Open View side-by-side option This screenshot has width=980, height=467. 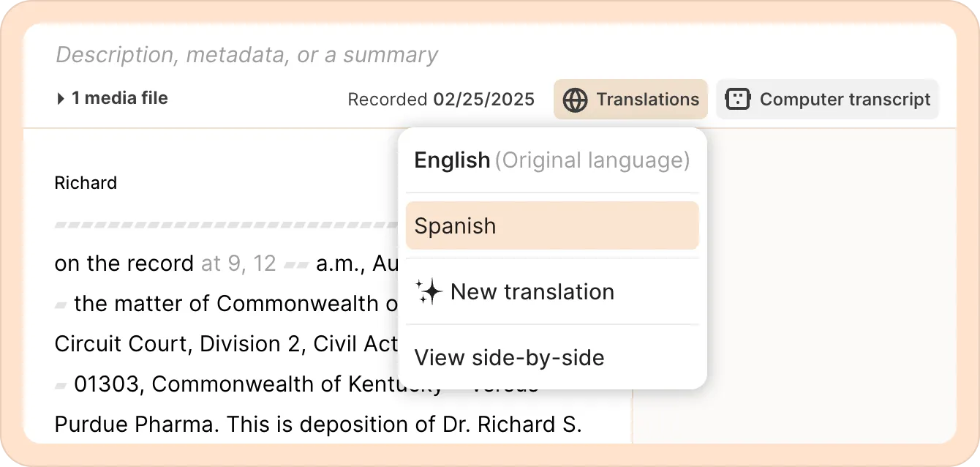tap(509, 358)
